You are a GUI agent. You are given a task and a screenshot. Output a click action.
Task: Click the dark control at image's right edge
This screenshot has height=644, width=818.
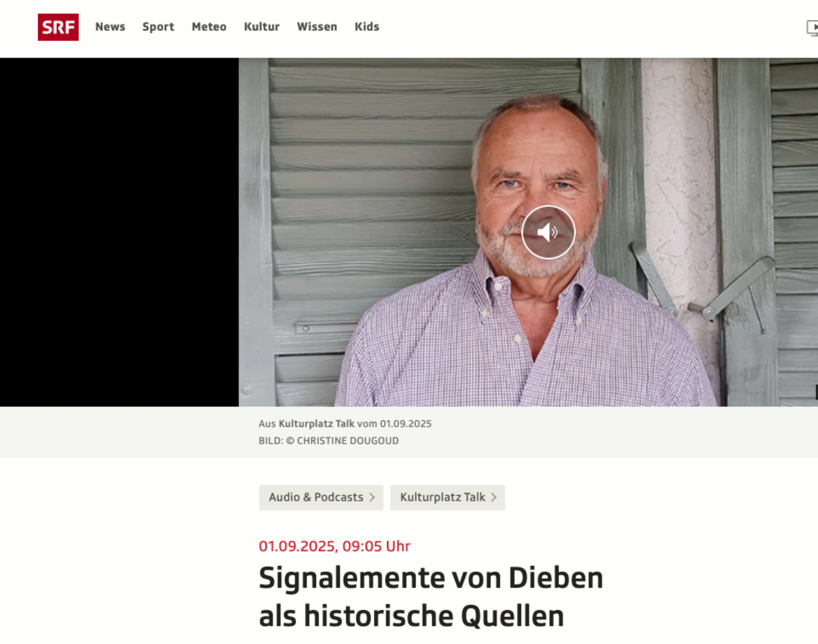click(816, 392)
